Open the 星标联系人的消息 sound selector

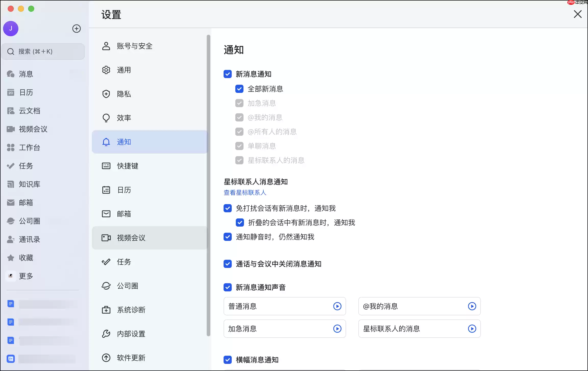point(419,329)
